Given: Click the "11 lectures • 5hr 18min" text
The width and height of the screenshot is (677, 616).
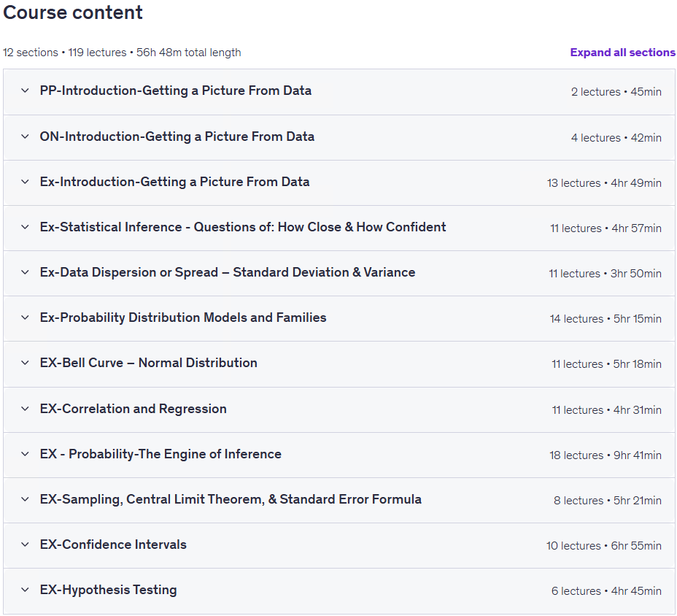Looking at the screenshot, I should click(607, 364).
